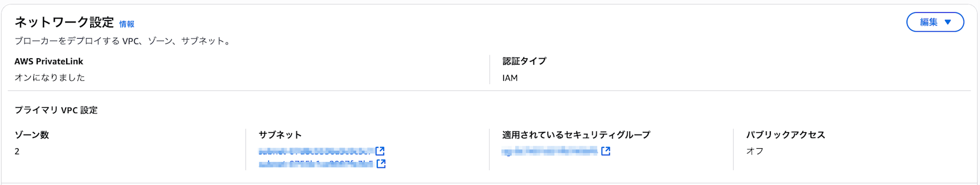Open the blurred security group link
Screen dimensions: 980x185
(550, 151)
